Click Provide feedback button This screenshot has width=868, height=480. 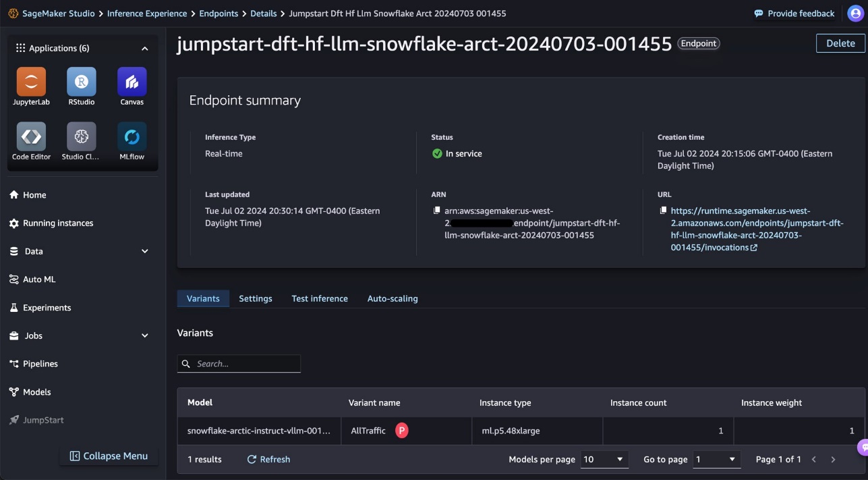[x=794, y=14]
